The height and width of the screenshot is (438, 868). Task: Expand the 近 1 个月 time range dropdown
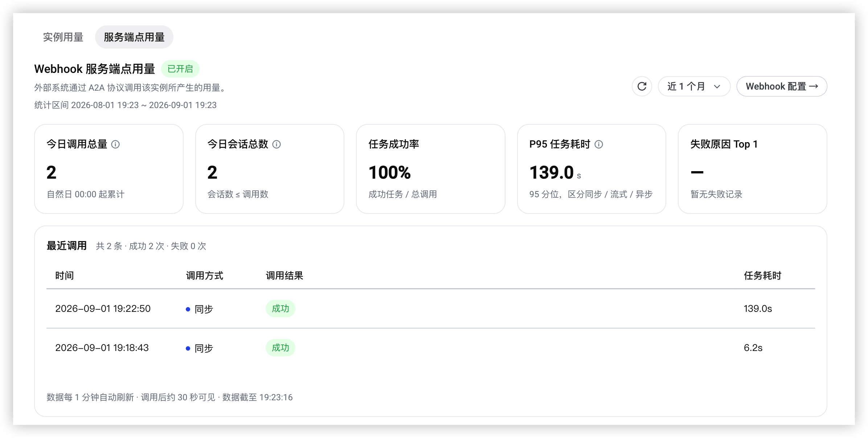[694, 86]
